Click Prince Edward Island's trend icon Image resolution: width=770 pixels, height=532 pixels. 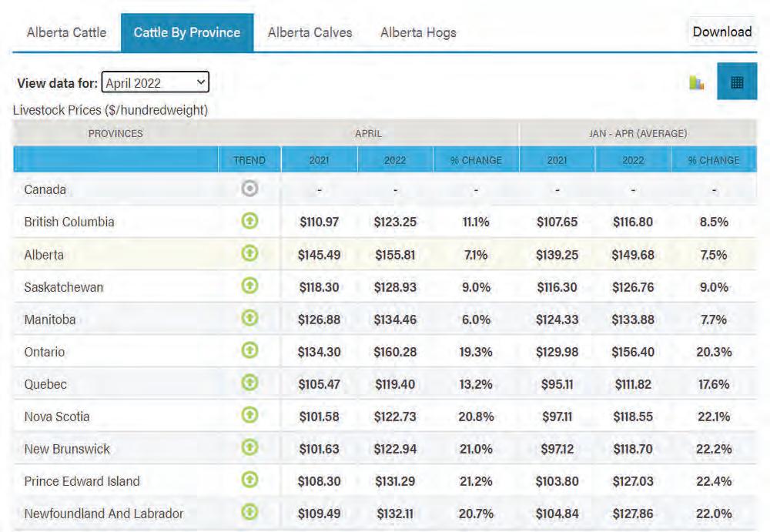(x=249, y=480)
